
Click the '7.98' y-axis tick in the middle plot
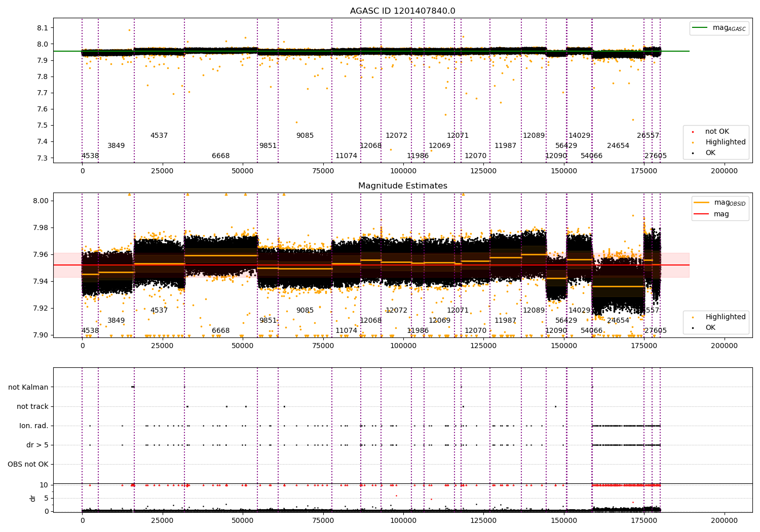pos(41,227)
